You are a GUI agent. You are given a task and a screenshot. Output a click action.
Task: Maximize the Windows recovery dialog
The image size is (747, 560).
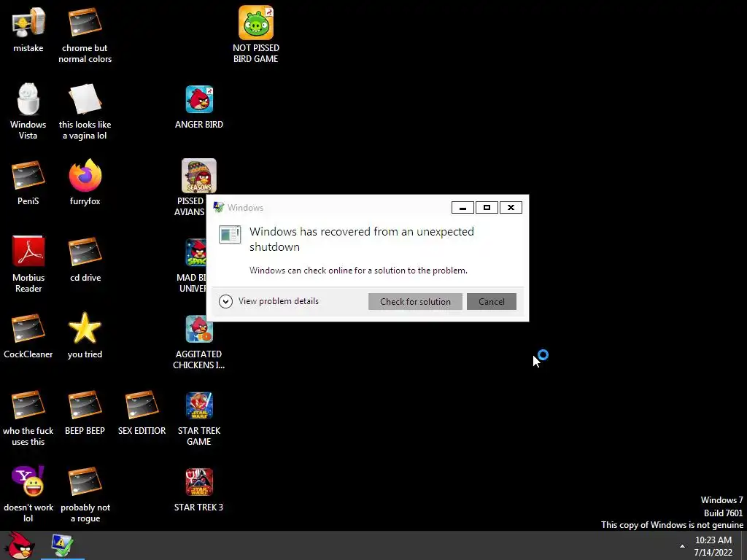487,208
